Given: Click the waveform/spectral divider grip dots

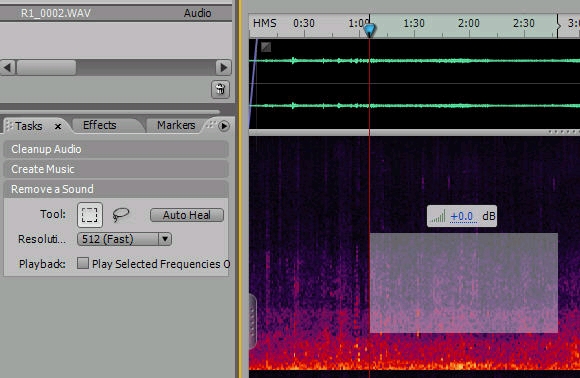Looking at the screenshot, I should click(563, 132).
